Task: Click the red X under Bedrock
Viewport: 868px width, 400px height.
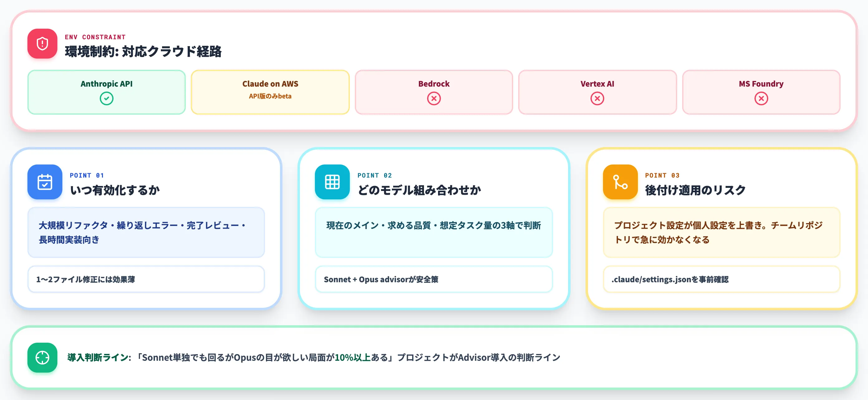Action: [434, 99]
